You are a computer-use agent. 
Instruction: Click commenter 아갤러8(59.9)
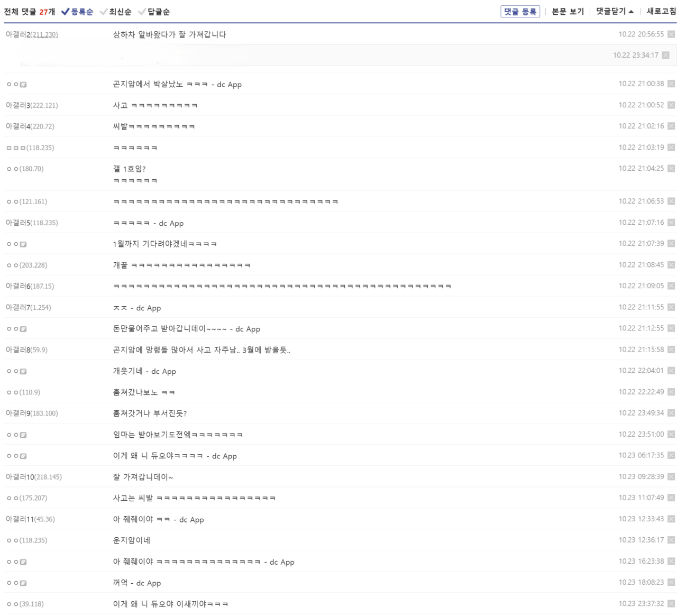[x=26, y=350]
